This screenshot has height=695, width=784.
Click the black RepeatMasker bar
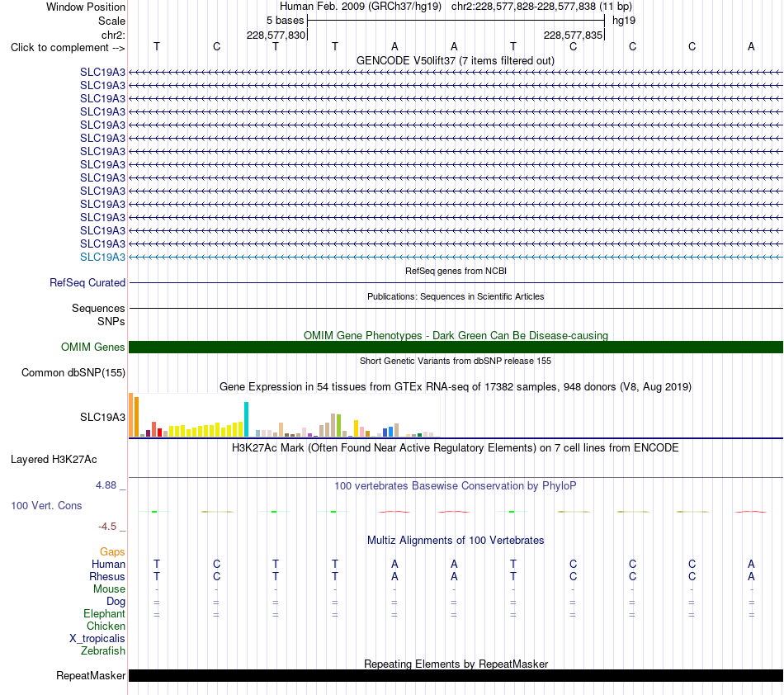pos(456,675)
